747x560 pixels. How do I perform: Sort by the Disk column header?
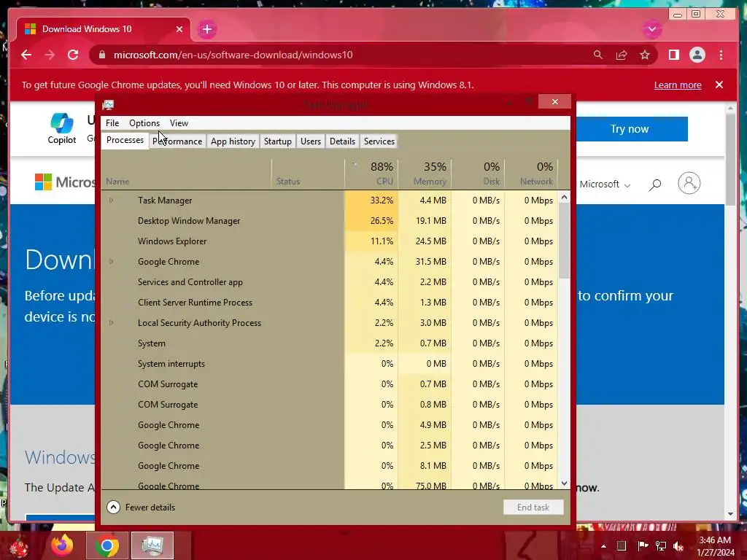pos(478,174)
